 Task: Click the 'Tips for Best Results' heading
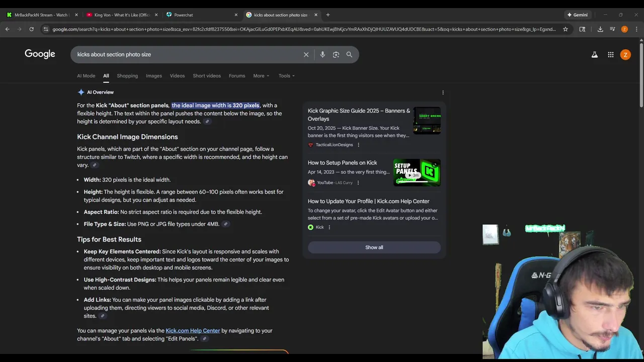coord(109,239)
